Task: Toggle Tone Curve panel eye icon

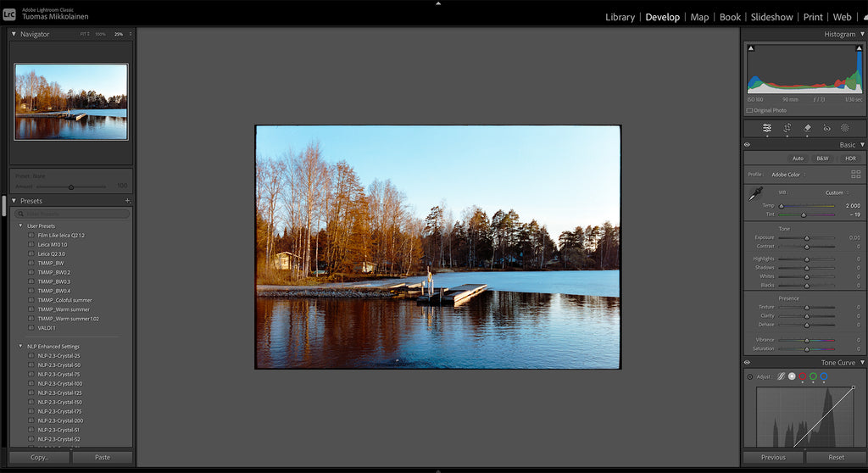Action: [747, 363]
